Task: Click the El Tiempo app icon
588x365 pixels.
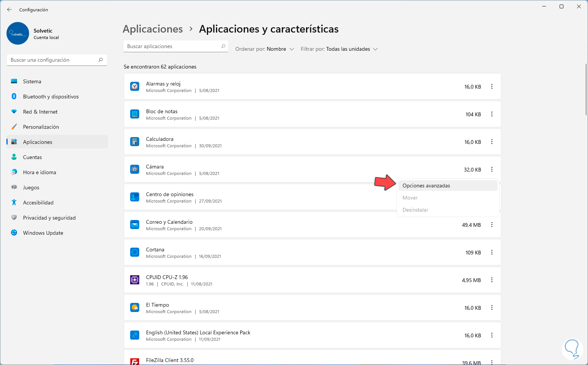Action: click(x=135, y=307)
